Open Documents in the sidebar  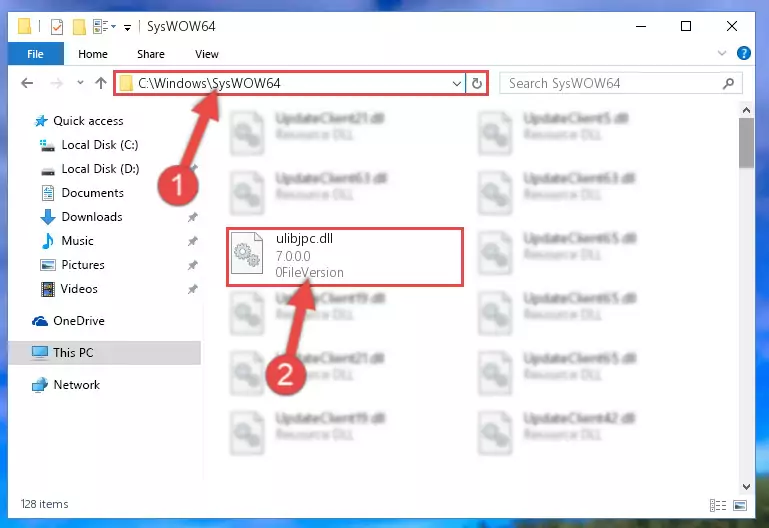tap(92, 193)
